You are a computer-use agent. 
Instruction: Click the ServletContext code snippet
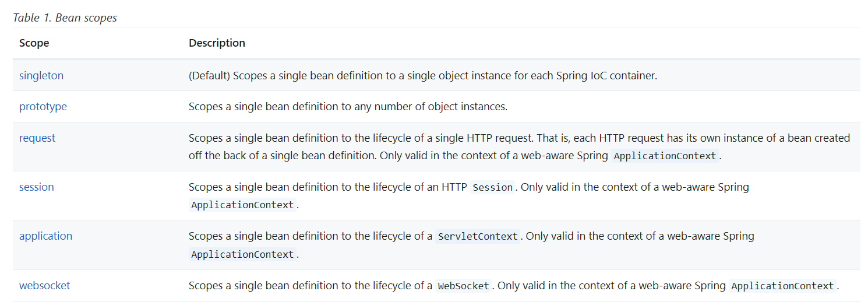(x=478, y=237)
